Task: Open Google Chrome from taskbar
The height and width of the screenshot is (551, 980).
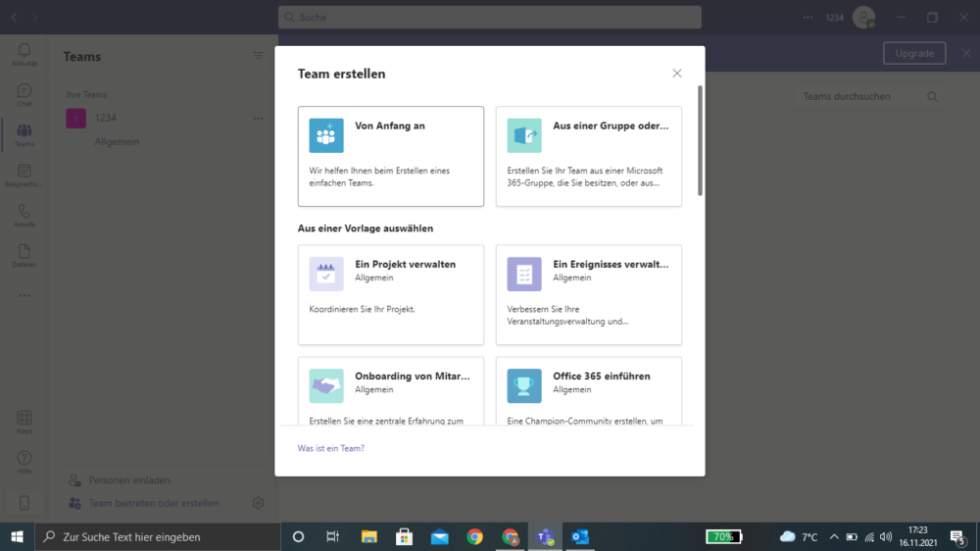Action: (x=474, y=536)
